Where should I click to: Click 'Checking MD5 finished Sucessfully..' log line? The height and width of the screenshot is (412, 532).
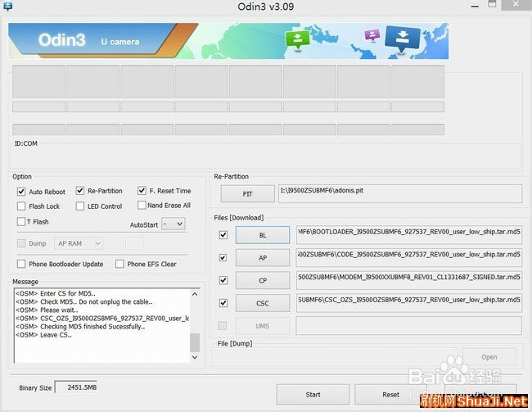(80, 327)
